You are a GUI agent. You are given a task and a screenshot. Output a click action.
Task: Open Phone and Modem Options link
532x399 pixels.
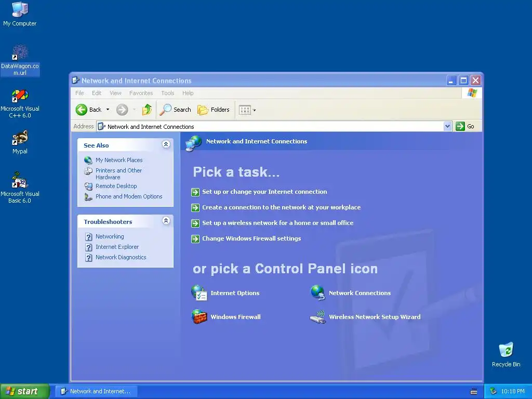(129, 196)
